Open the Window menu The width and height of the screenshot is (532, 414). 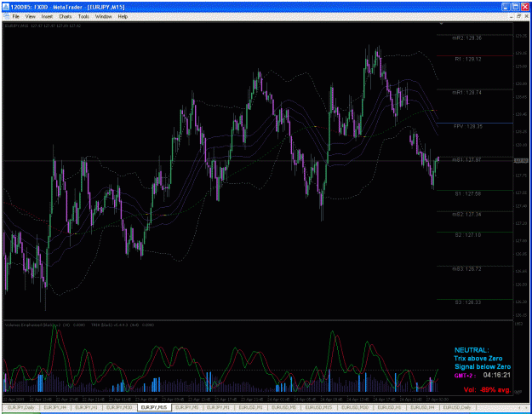[103, 16]
